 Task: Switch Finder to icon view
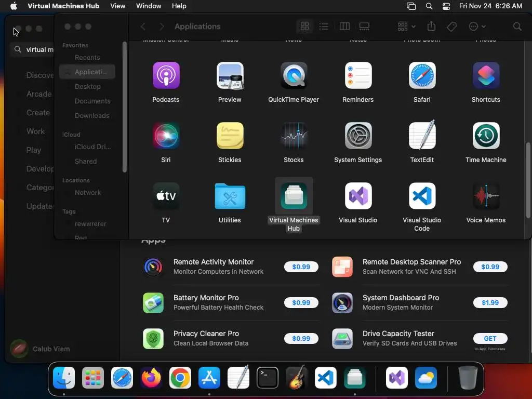click(x=304, y=26)
